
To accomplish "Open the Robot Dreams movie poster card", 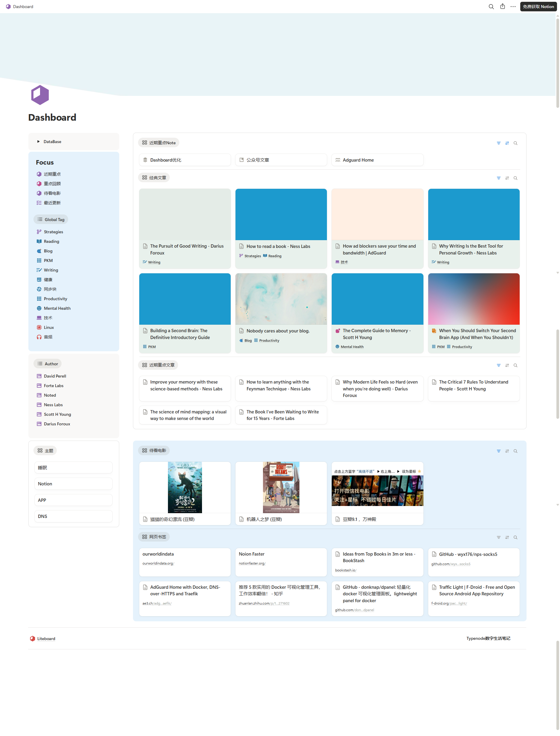I will [x=281, y=487].
